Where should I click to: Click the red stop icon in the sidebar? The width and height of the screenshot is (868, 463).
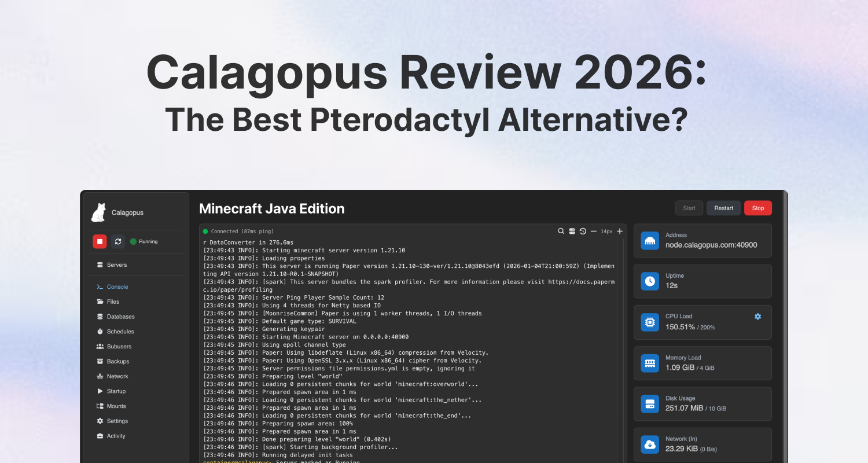click(100, 241)
